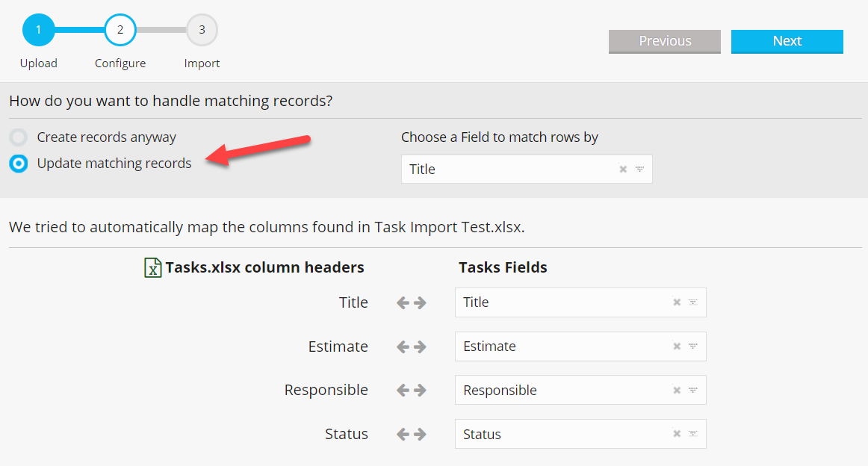Viewport: 868px width, 466px height.
Task: Go to step 1 Upload
Action: 38,31
